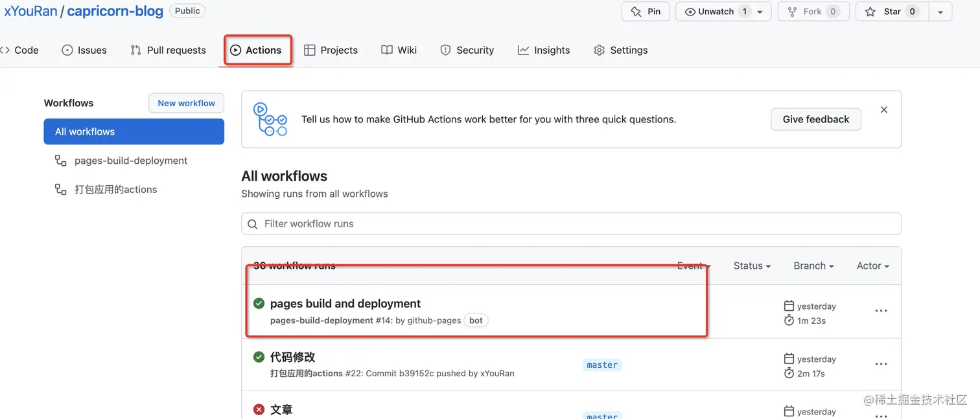Click the Issues circle icon
Screen dimensions: 980x419
coord(67,50)
